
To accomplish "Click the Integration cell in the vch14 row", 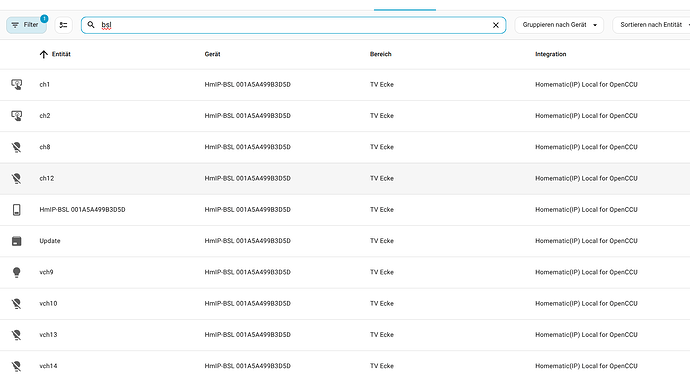I will 586,366.
